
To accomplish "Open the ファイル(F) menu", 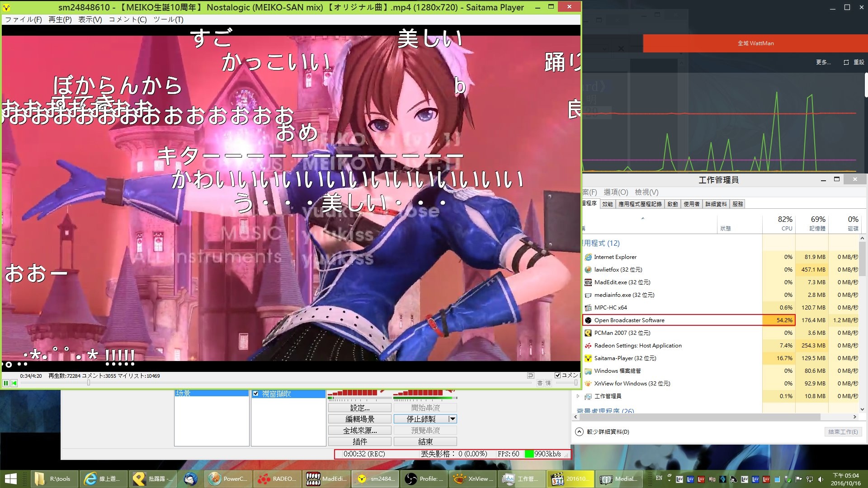I will (x=24, y=19).
